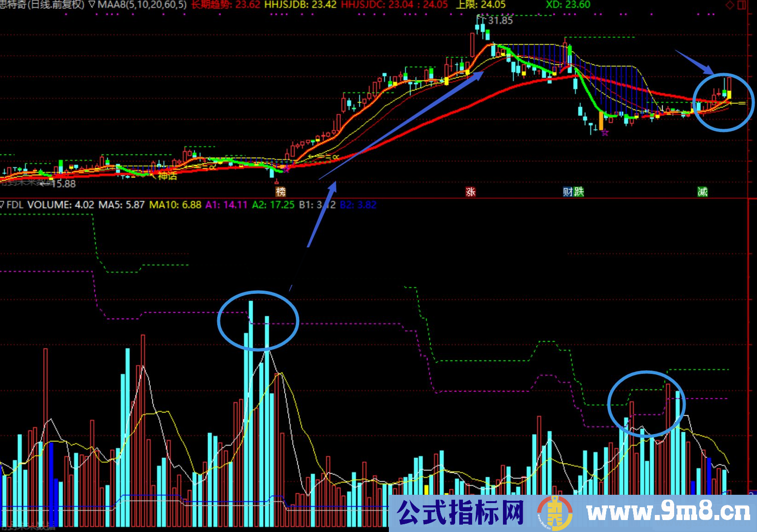
Task: Click the 公式指标网 banner text
Action: tap(460, 512)
